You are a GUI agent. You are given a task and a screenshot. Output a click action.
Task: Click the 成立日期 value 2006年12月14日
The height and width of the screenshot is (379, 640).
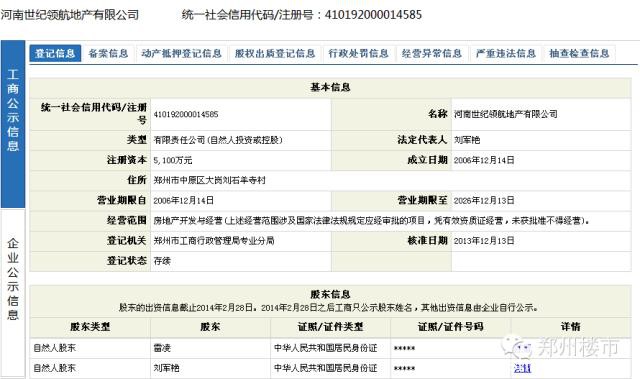pos(484,160)
